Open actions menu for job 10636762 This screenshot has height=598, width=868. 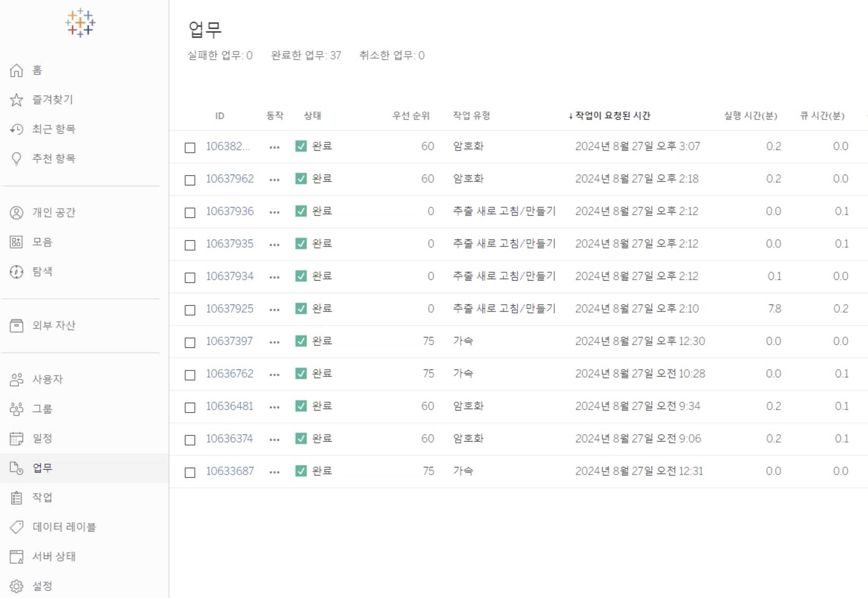[275, 375]
